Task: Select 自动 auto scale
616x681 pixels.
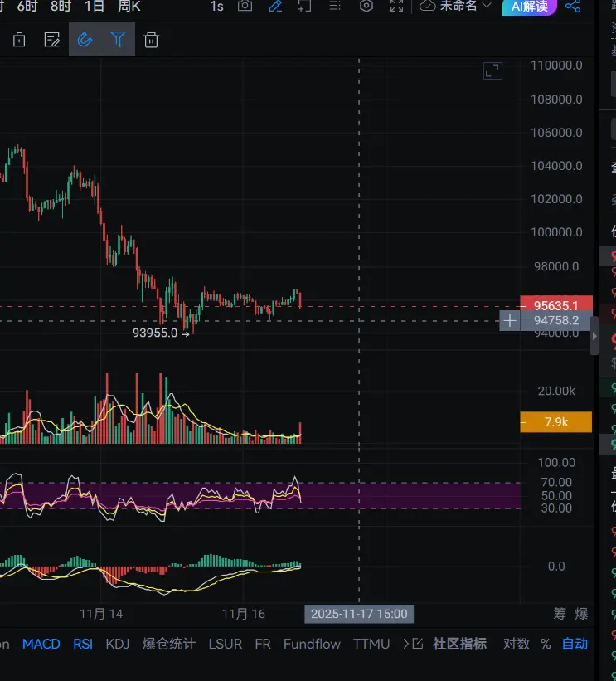Action: point(575,644)
